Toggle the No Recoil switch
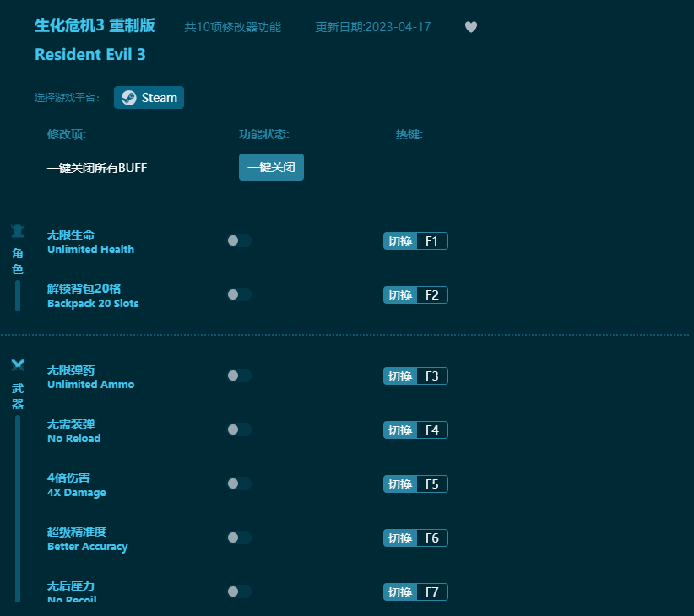This screenshot has width=694, height=616. coord(239,592)
